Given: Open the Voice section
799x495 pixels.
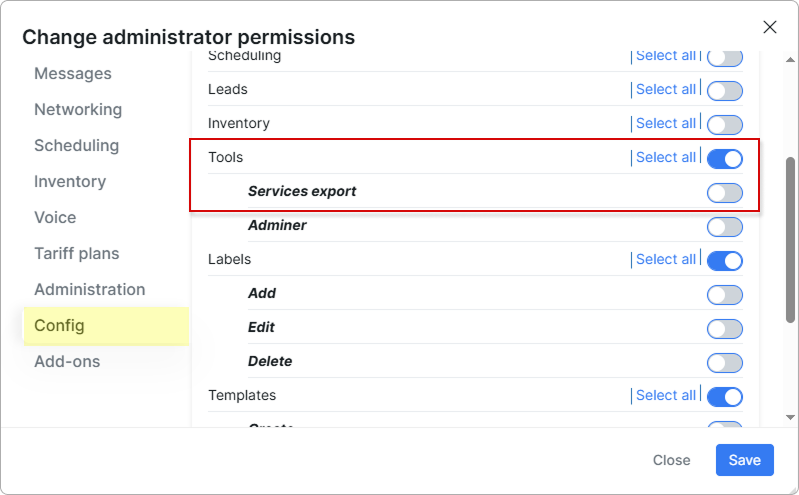Looking at the screenshot, I should click(55, 217).
